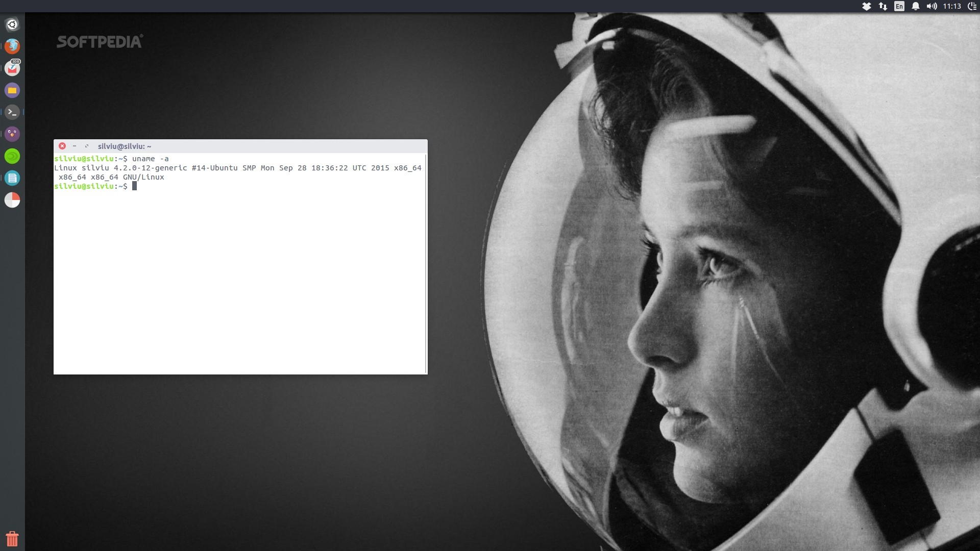Open the sound volume indicator
Image resolution: width=980 pixels, height=551 pixels.
[x=932, y=6]
